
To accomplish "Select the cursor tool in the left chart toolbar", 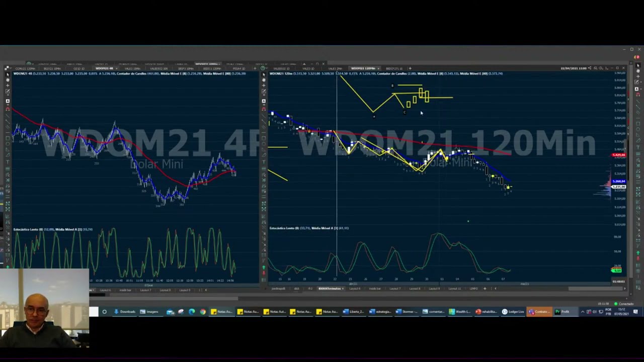I will coord(8,74).
